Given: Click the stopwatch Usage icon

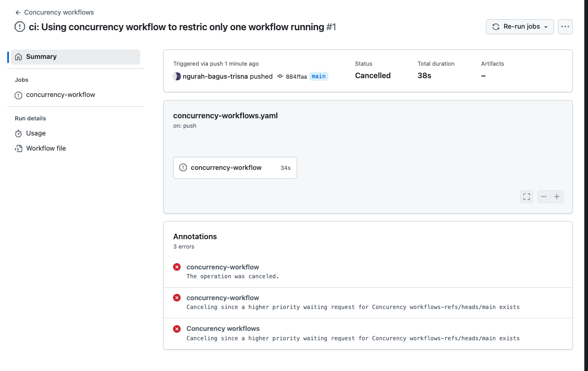Looking at the screenshot, I should pos(18,133).
